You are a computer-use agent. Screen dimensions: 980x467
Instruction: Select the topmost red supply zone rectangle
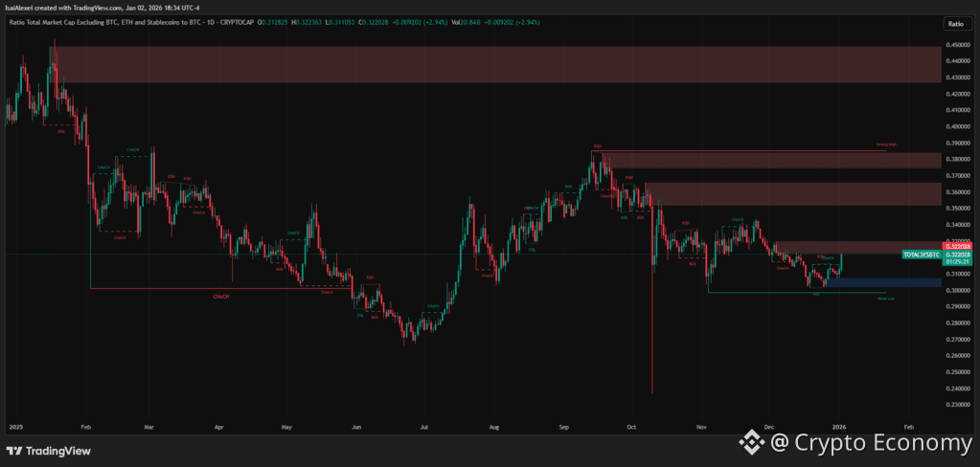tap(497, 64)
